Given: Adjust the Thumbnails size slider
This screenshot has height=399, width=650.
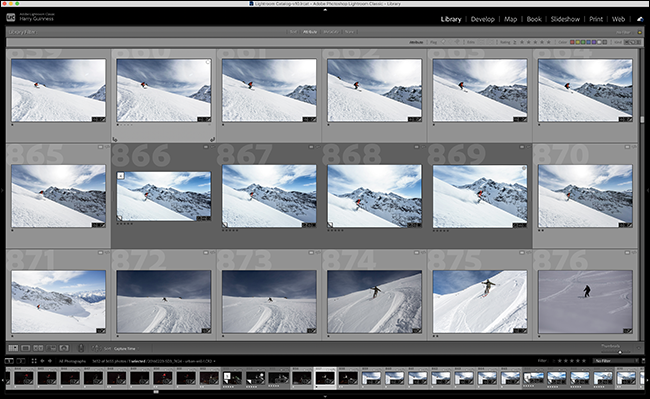Looking at the screenshot, I should coord(620,352).
